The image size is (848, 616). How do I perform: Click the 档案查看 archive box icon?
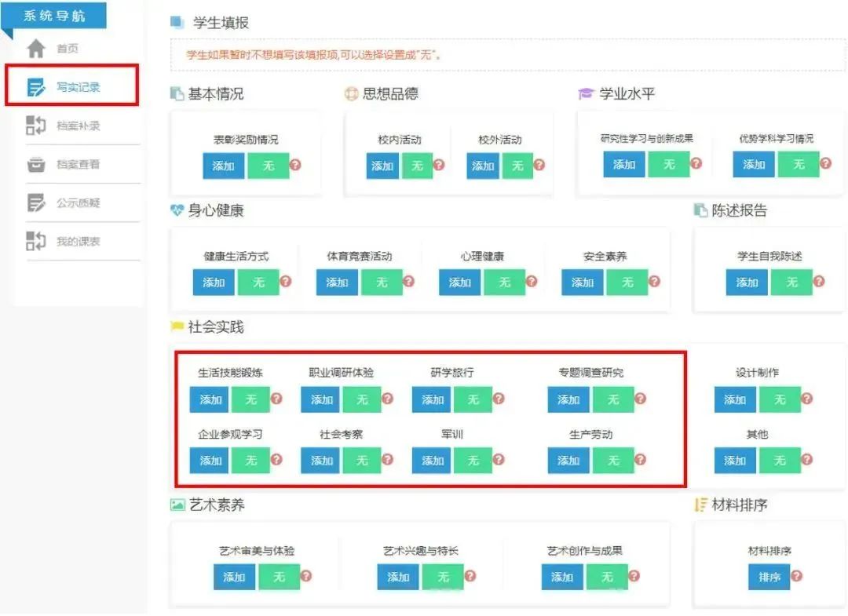[x=35, y=164]
